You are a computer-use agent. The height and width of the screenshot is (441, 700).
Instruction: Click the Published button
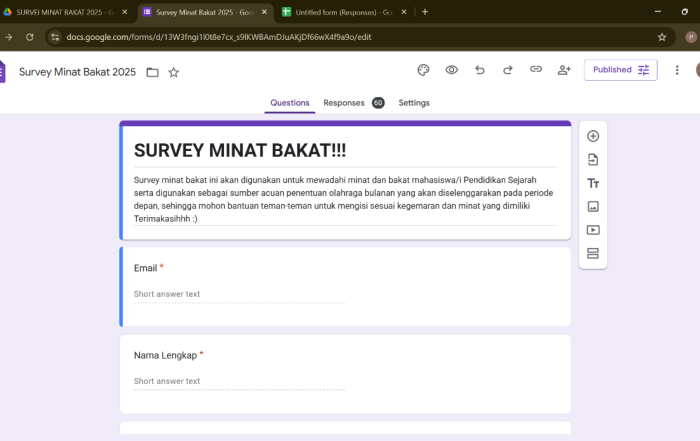click(x=620, y=70)
